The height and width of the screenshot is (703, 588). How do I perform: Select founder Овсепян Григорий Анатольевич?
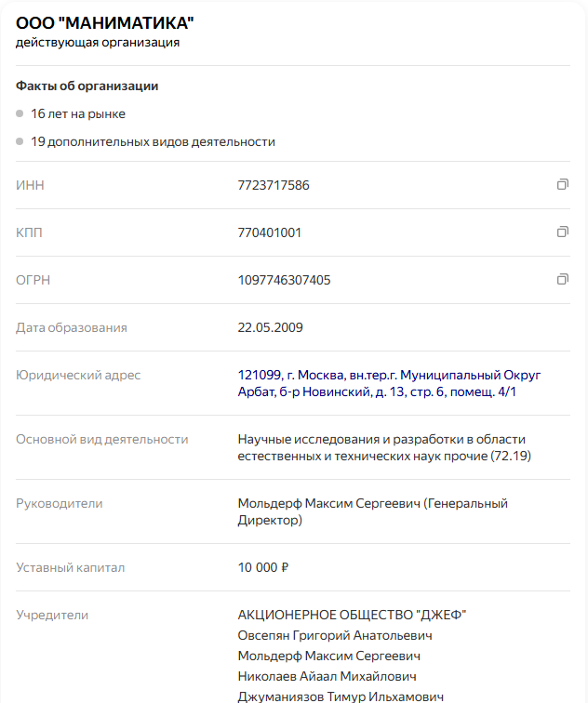pyautogui.click(x=335, y=635)
